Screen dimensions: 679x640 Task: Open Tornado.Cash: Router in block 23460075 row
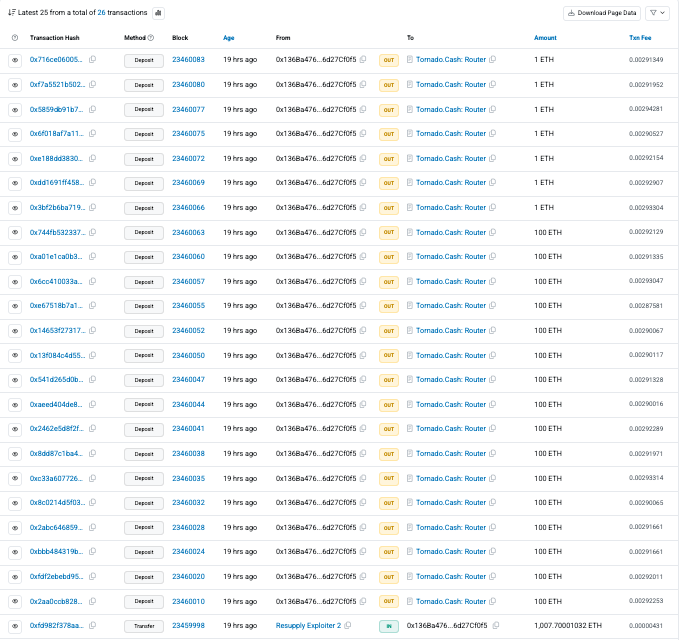pyautogui.click(x=451, y=133)
